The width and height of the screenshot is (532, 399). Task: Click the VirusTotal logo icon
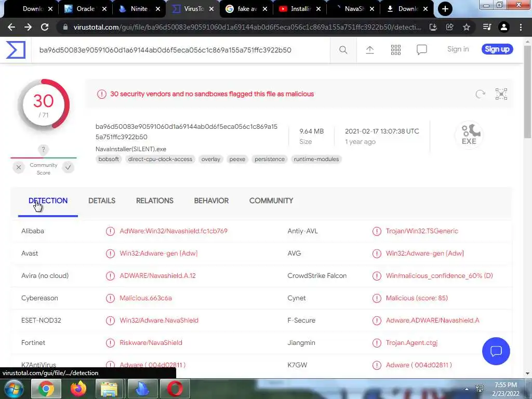pyautogui.click(x=16, y=50)
